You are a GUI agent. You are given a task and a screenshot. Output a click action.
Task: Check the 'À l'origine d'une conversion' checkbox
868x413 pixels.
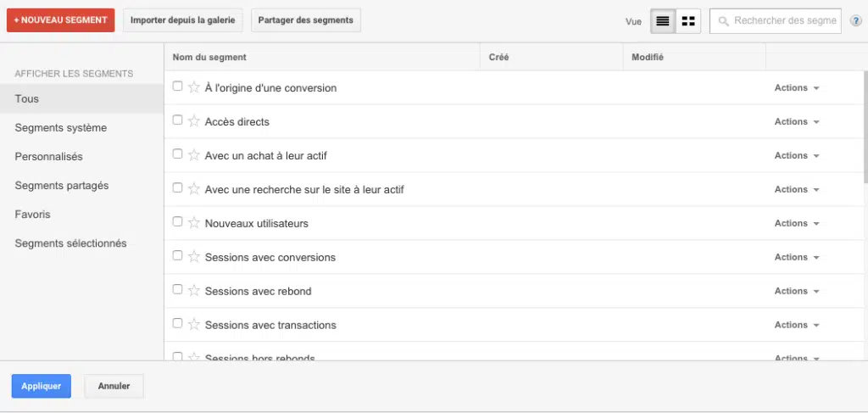177,87
